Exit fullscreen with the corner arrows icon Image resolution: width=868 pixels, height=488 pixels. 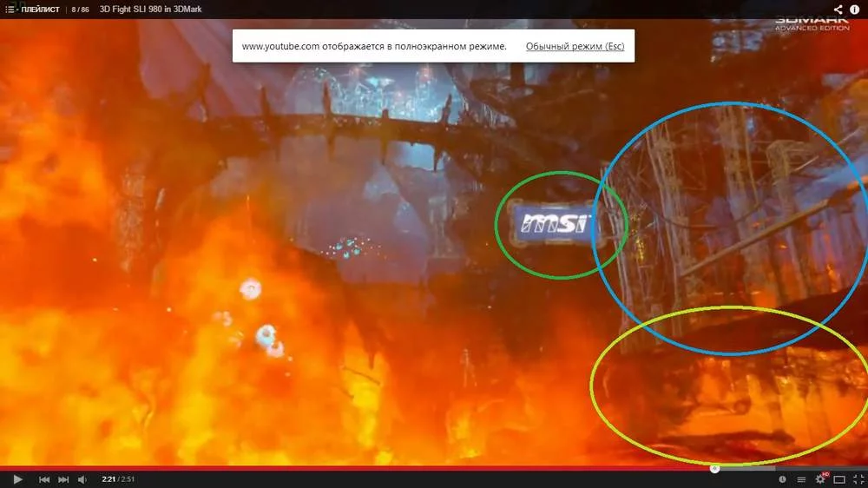pos(858,479)
